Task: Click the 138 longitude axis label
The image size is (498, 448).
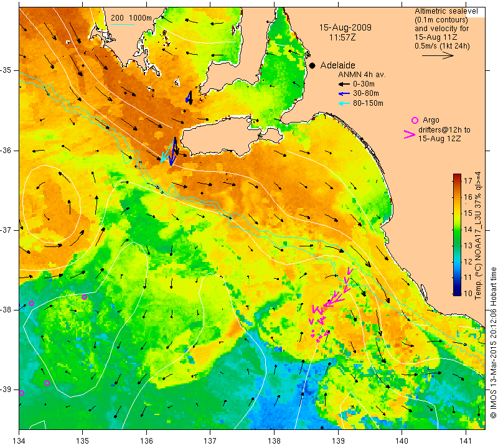Action: tap(274, 441)
